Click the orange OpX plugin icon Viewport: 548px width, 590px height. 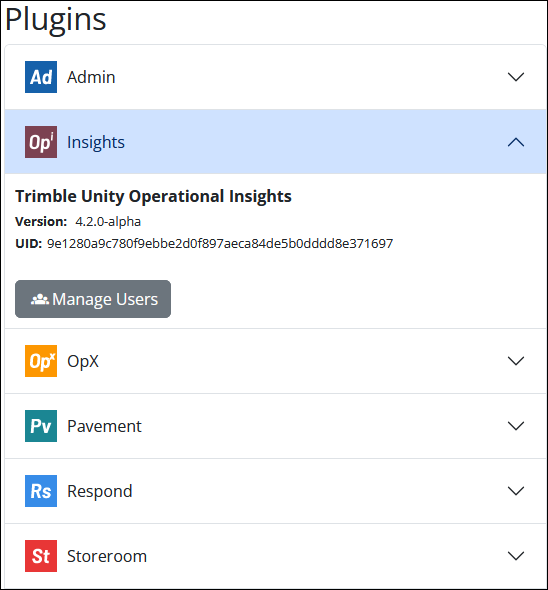click(41, 361)
